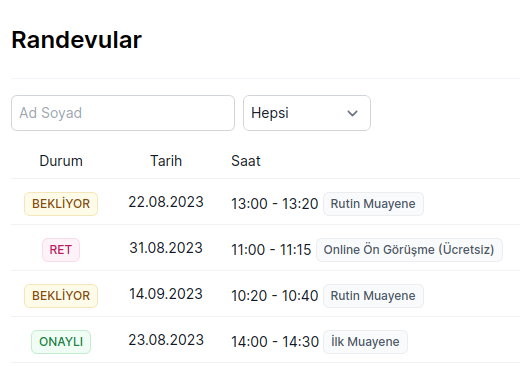The height and width of the screenshot is (373, 520).
Task: Click the RET status badge
Action: click(x=61, y=250)
